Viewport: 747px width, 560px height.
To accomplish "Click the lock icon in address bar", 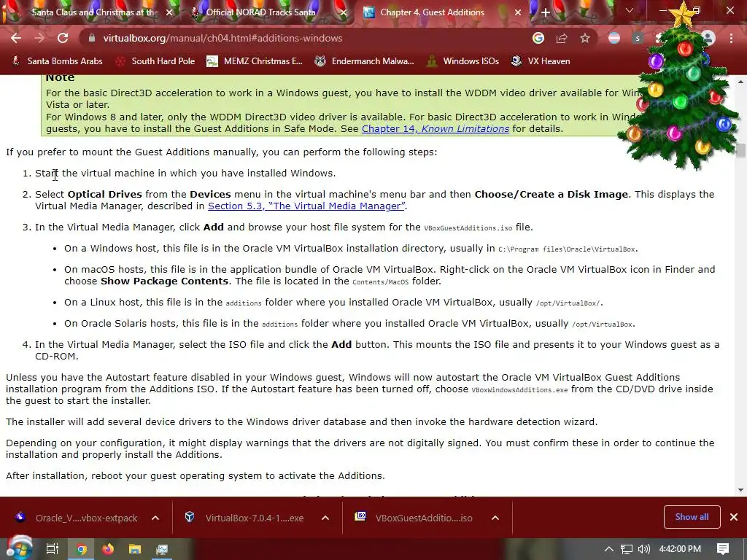I will coord(91,38).
